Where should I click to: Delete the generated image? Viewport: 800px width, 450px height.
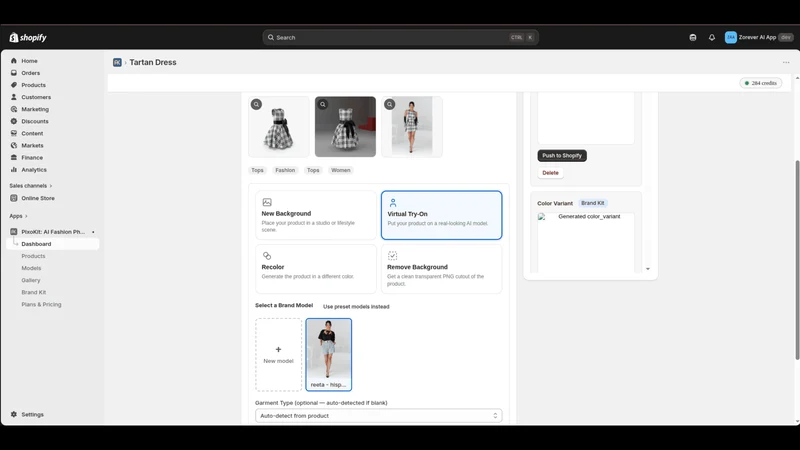tap(550, 173)
